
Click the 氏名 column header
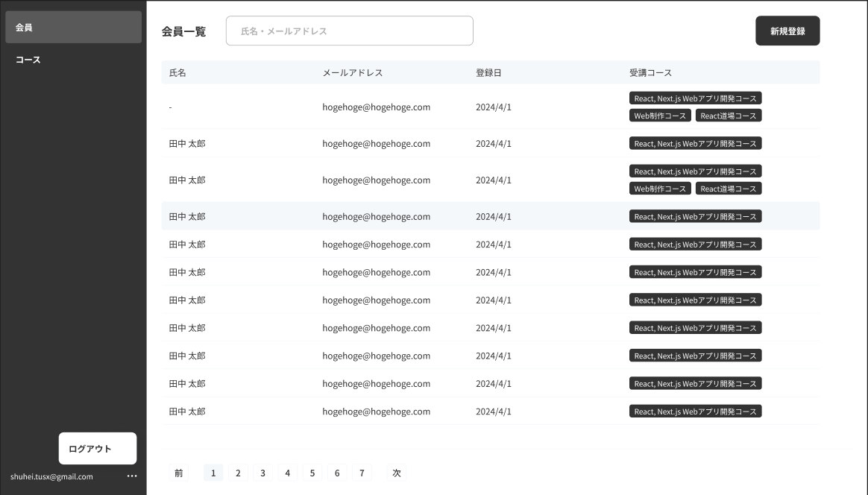coord(177,73)
